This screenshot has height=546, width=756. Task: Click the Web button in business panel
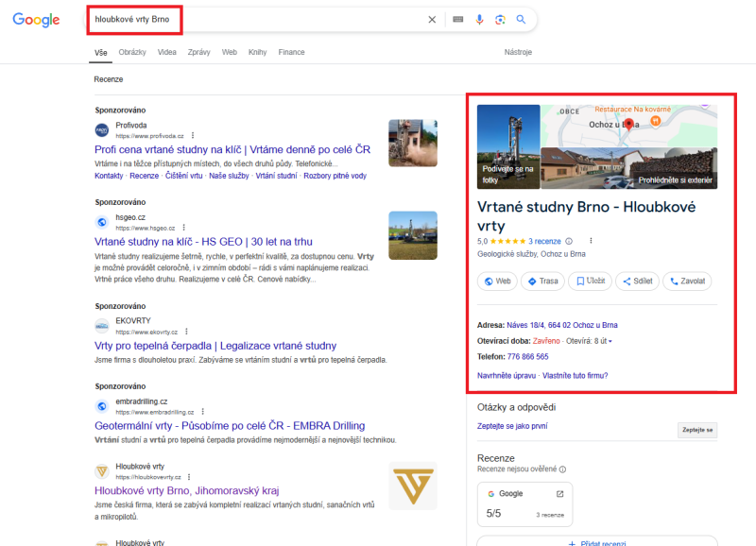point(497,281)
